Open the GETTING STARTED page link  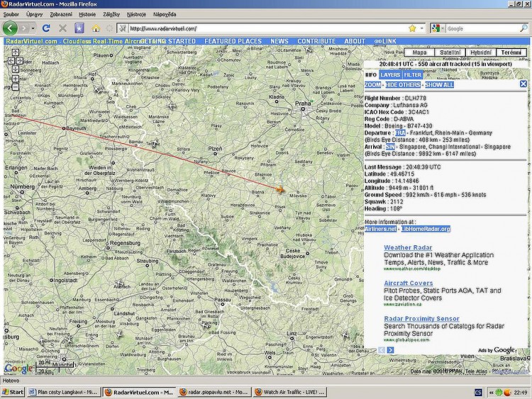click(x=168, y=41)
